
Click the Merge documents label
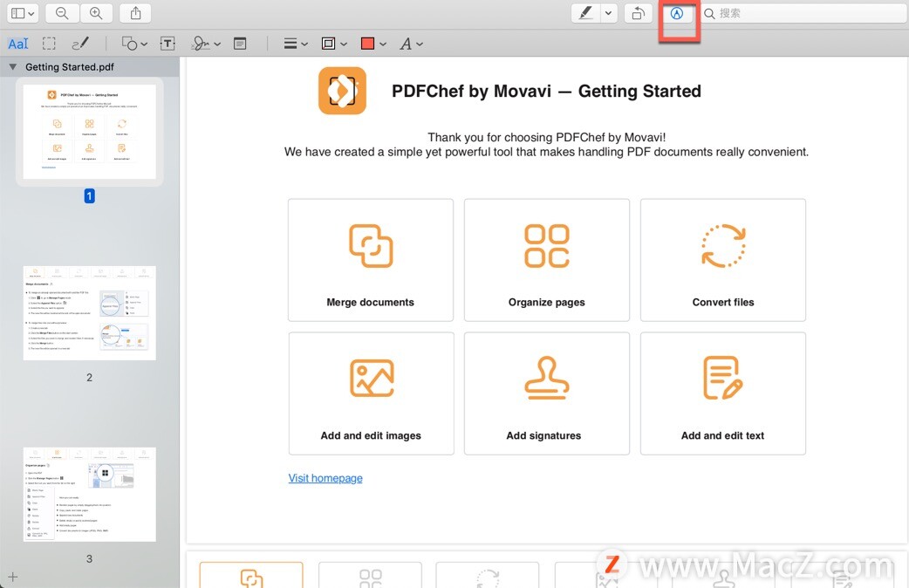pyautogui.click(x=371, y=302)
